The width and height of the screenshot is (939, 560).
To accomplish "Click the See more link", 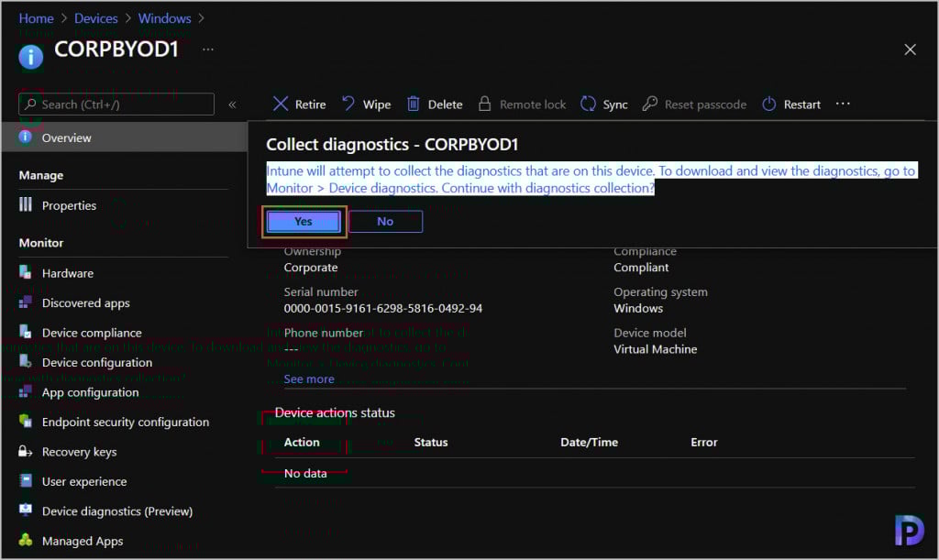I will 309,379.
